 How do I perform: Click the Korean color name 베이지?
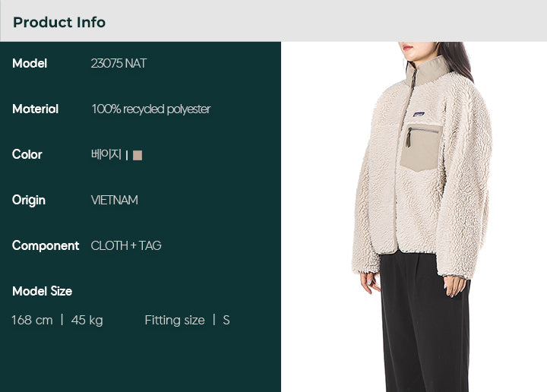(x=106, y=154)
